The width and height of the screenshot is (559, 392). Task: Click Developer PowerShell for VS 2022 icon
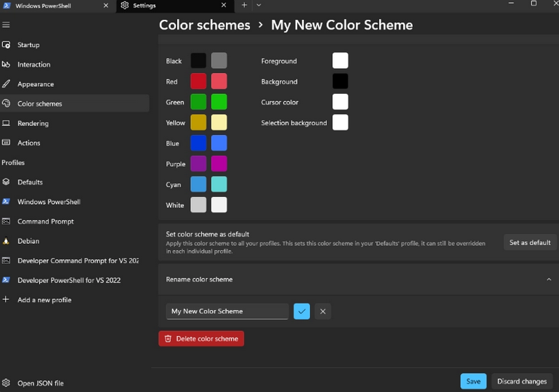[x=6, y=280]
